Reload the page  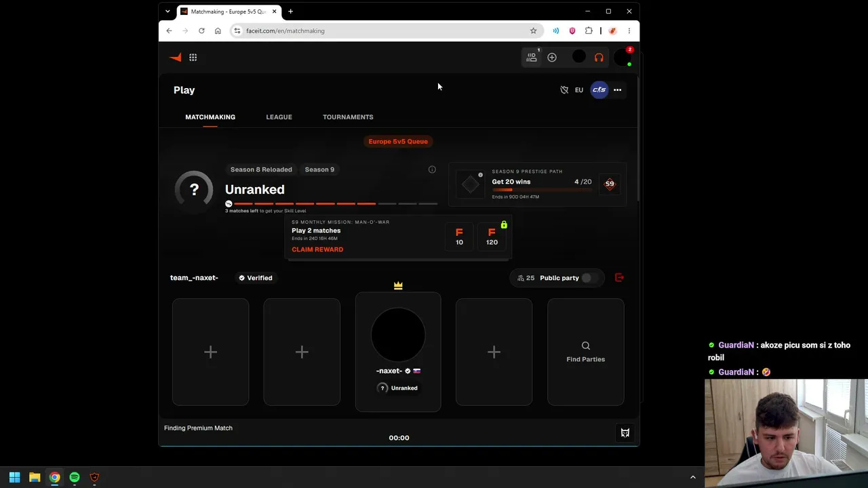pos(201,30)
